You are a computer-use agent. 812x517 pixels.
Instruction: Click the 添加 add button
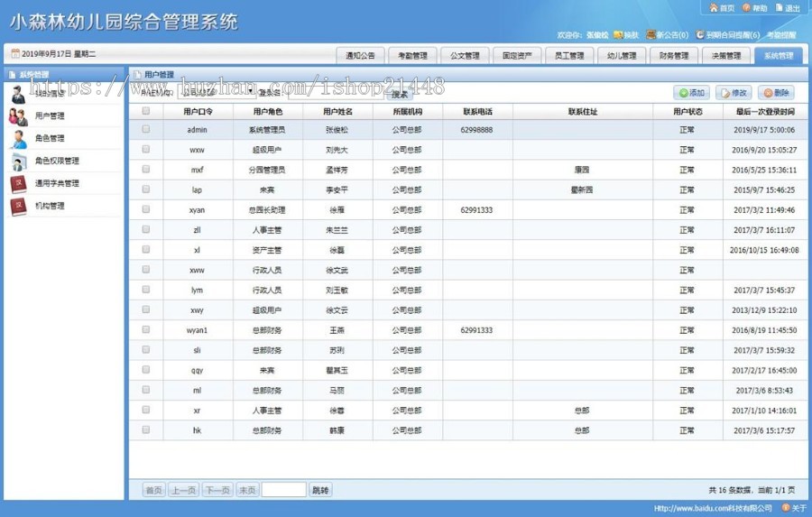point(691,93)
